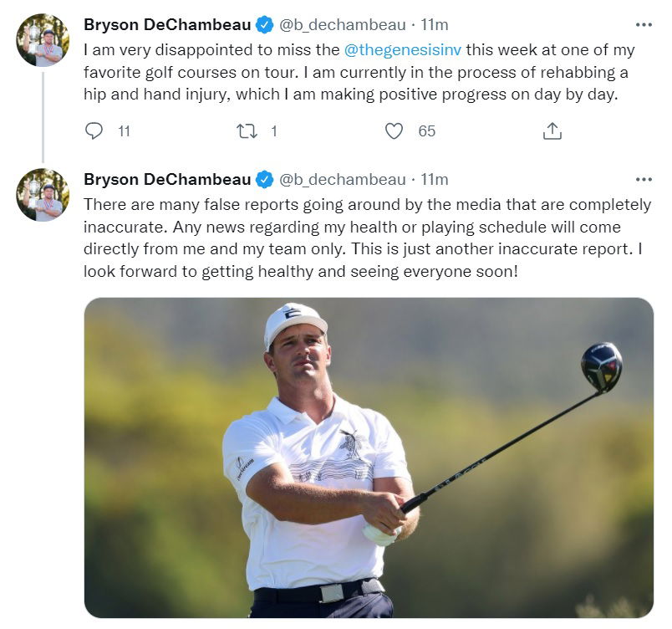
Task: Open more options menu on first tweet
Action: click(x=644, y=25)
